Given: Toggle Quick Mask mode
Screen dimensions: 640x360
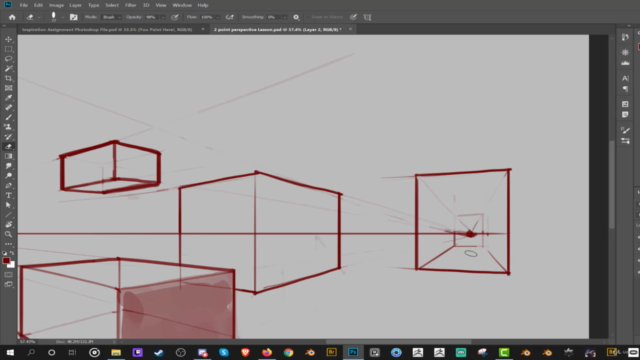Looking at the screenshot, I should [x=8, y=275].
